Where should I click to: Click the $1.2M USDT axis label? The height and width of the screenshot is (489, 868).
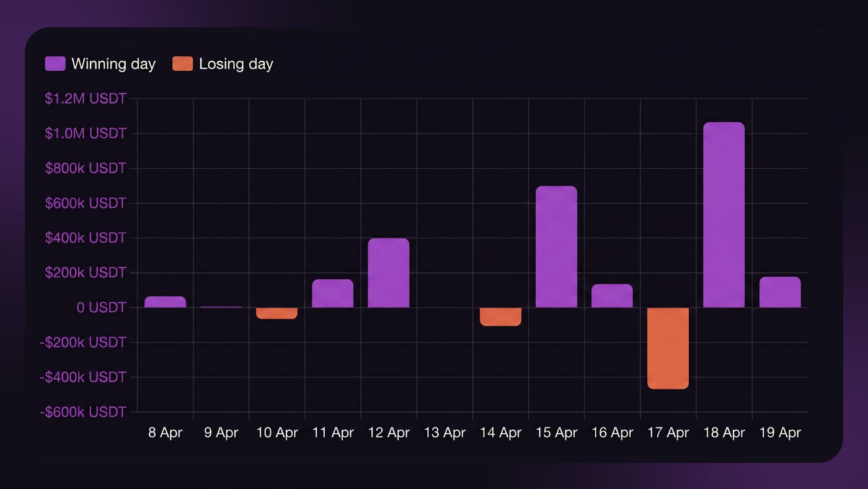(x=86, y=99)
